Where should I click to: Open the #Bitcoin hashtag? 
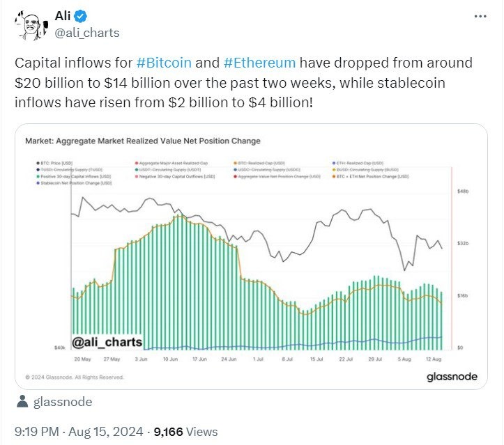167,63
